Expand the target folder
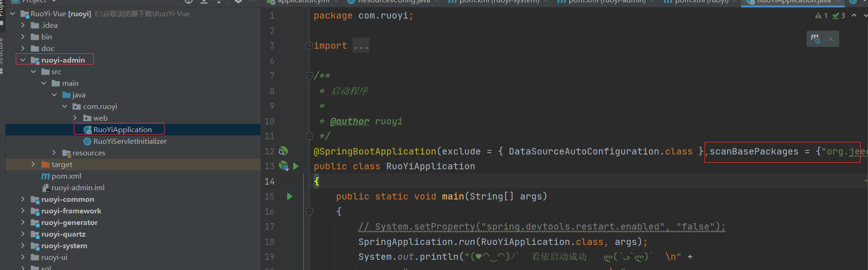This screenshot has height=270, width=868. point(33,165)
